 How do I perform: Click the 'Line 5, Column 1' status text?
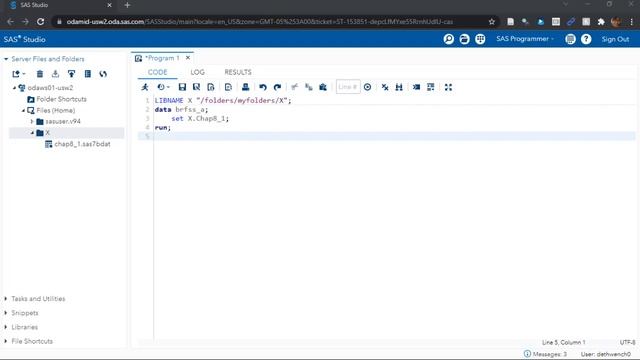click(x=563, y=342)
